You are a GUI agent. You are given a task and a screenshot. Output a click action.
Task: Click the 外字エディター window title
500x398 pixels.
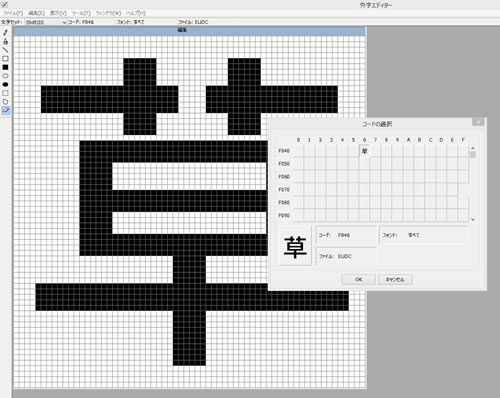[376, 5]
